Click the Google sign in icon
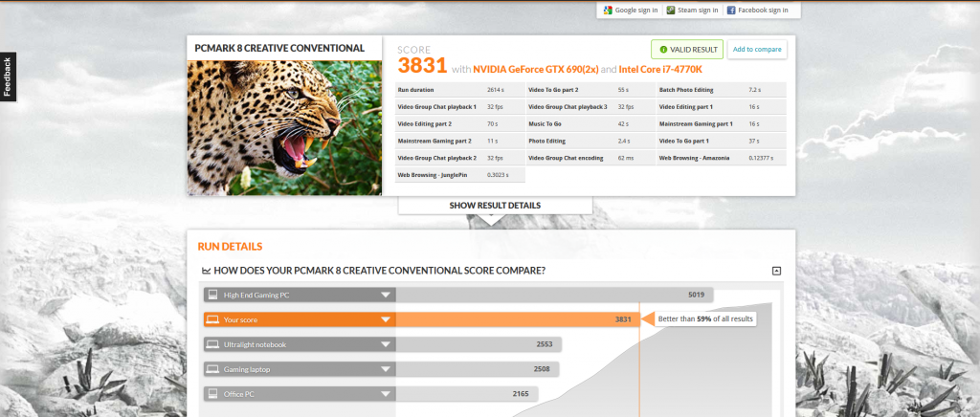This screenshot has height=417, width=980. 607,11
